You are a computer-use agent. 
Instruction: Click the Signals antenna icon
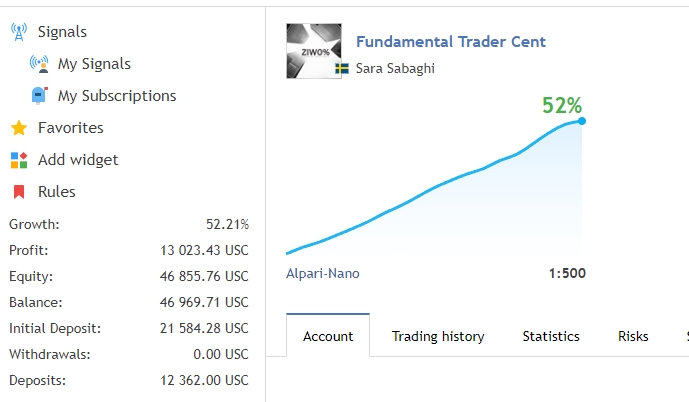click(x=19, y=32)
